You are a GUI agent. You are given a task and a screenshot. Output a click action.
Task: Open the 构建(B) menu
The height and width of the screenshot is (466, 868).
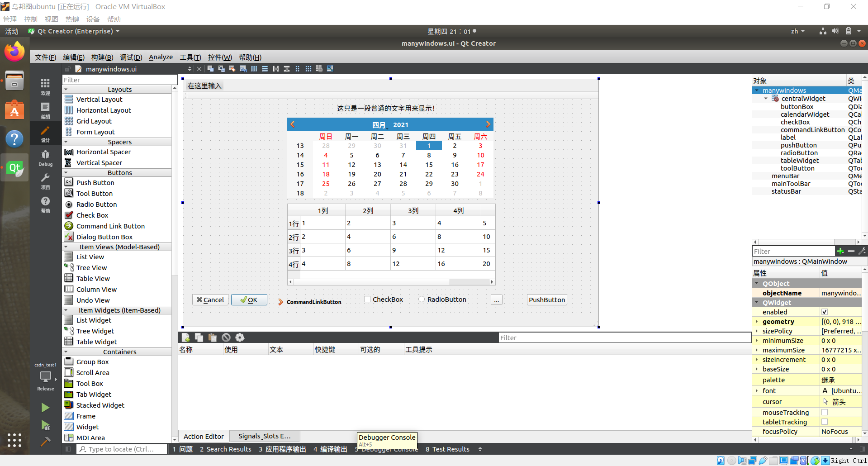click(x=101, y=57)
